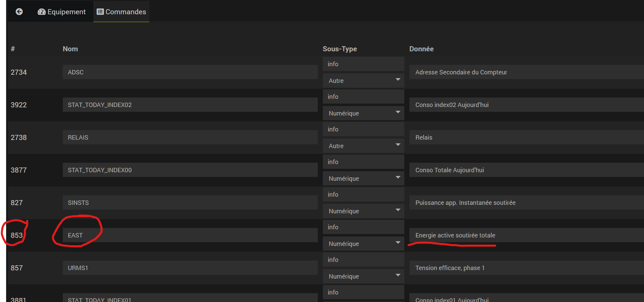Expand the Numérique dropdown for STAT_TODAY_INDEX02
The width and height of the screenshot is (644, 302).
(363, 113)
